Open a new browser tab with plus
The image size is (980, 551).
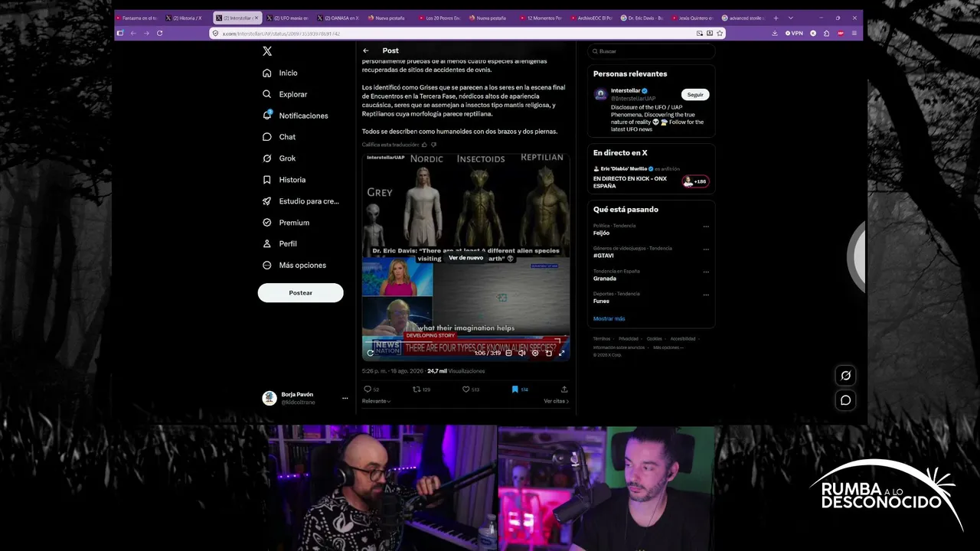[x=776, y=18]
